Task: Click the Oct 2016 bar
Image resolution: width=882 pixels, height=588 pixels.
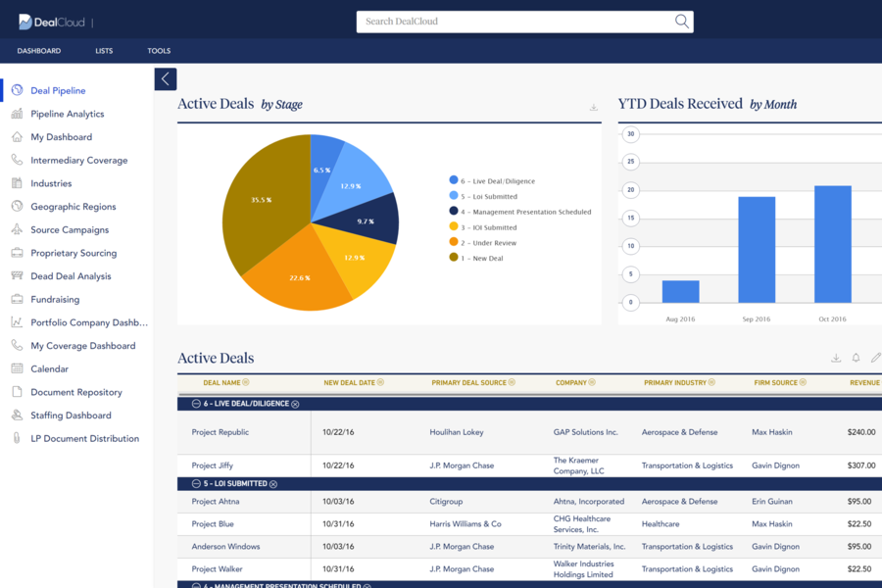Action: (x=832, y=244)
